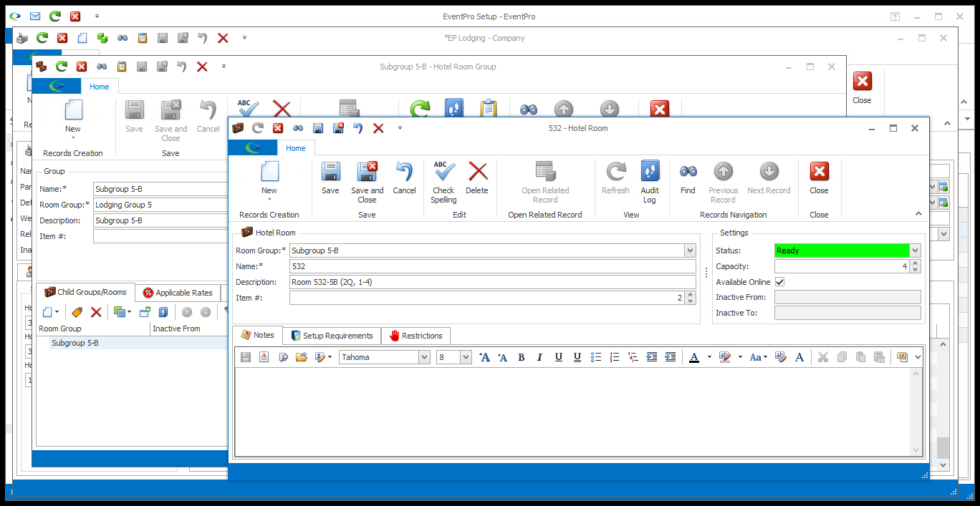Toggle the Available Online checkbox
The height and width of the screenshot is (506, 980).
780,282
